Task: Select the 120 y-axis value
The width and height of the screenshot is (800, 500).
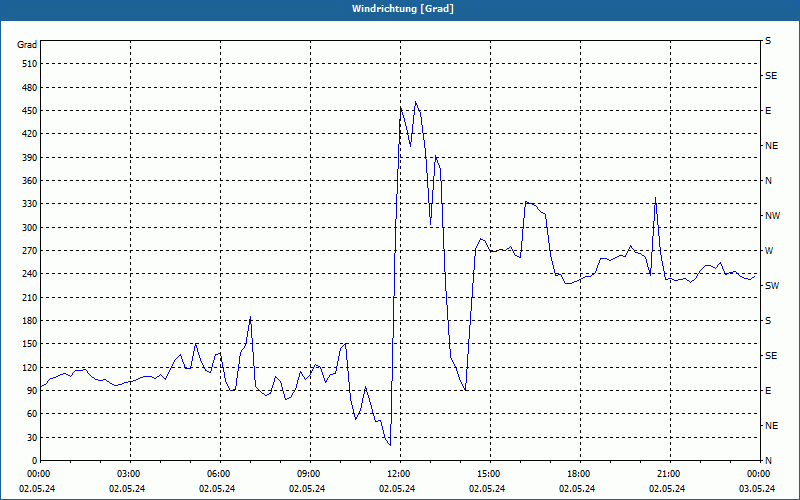Action: pos(30,367)
